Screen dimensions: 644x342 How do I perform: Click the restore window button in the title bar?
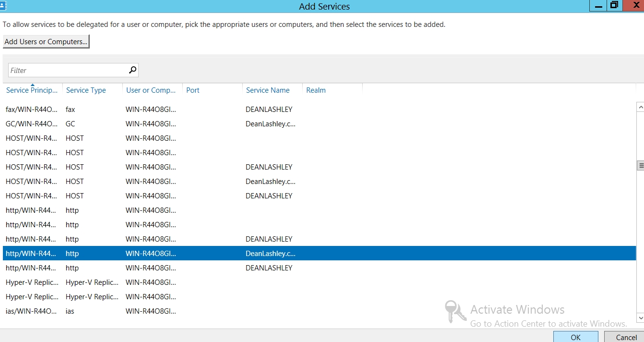[614, 6]
